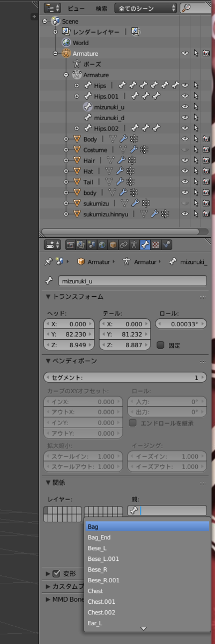Toggle render camera for Body mesh
Image resolution: width=215 pixels, height=644 pixels.
point(206,140)
